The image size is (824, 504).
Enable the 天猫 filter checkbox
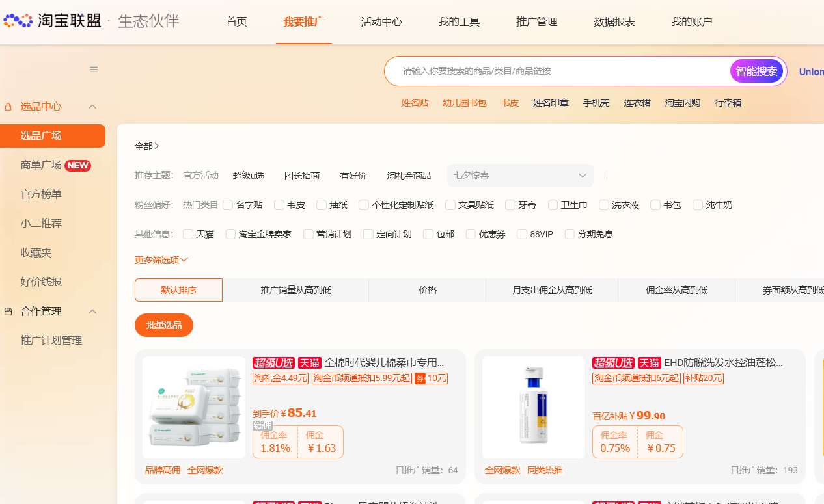tap(189, 234)
